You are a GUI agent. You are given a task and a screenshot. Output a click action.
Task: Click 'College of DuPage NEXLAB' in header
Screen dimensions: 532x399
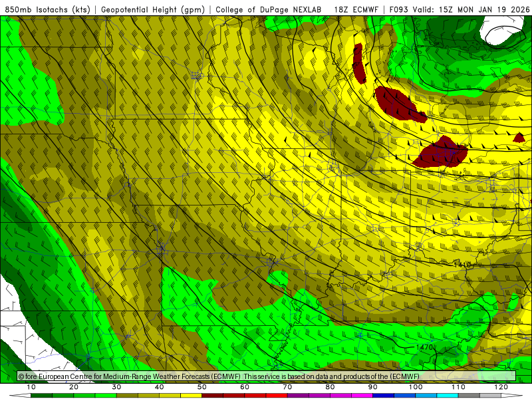(x=269, y=10)
